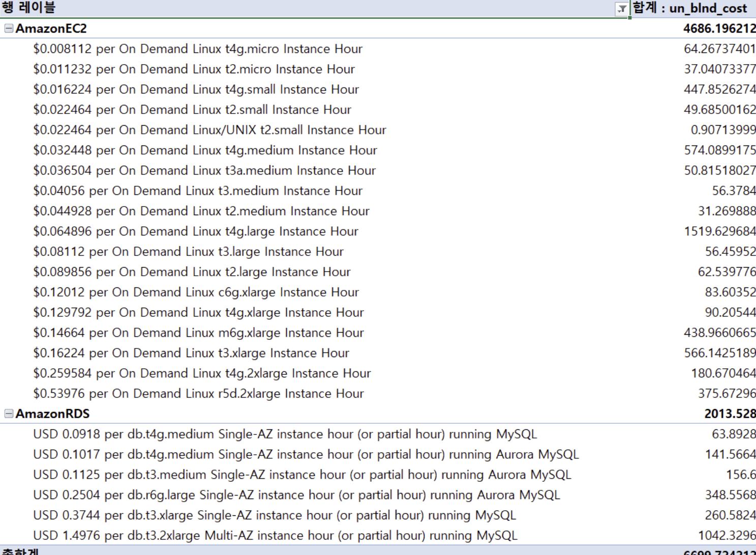756x555 pixels.
Task: Click cost value 141.5664
Action: [x=731, y=454]
